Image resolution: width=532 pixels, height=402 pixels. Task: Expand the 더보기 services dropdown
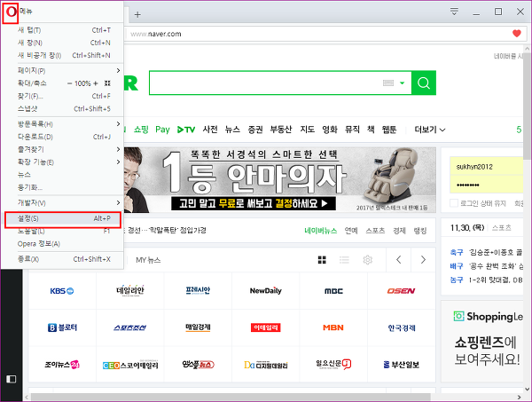point(430,130)
